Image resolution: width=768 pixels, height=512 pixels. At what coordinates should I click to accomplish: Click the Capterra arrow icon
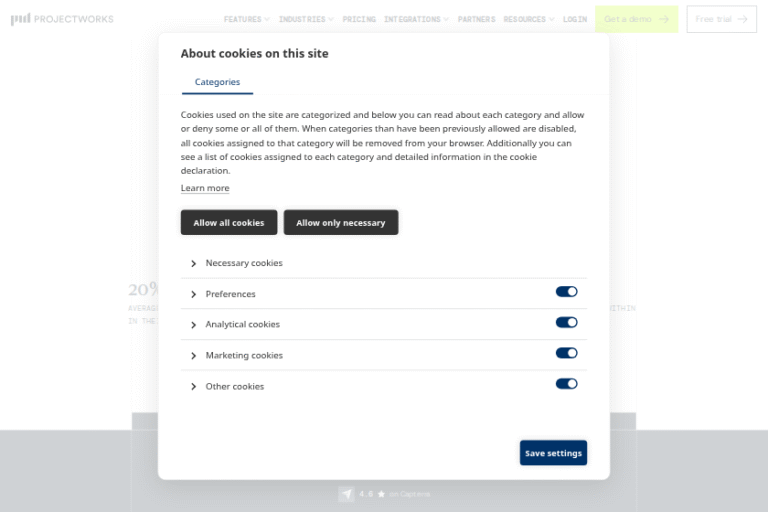click(x=346, y=494)
